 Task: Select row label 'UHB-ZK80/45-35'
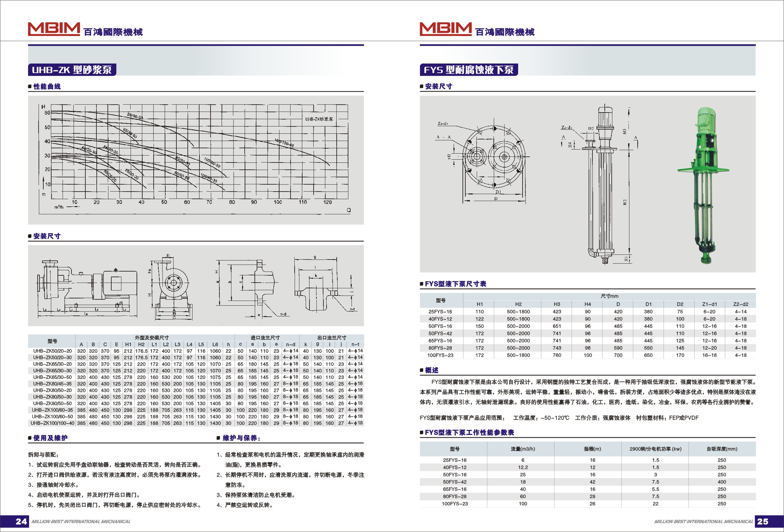52,383
